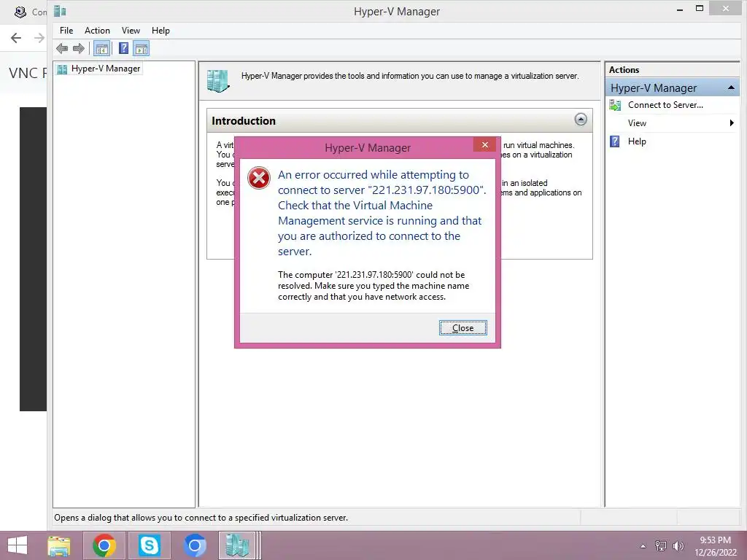This screenshot has width=747, height=560.
Task: Select Hyper-V Manager tree node
Action: tap(105, 69)
